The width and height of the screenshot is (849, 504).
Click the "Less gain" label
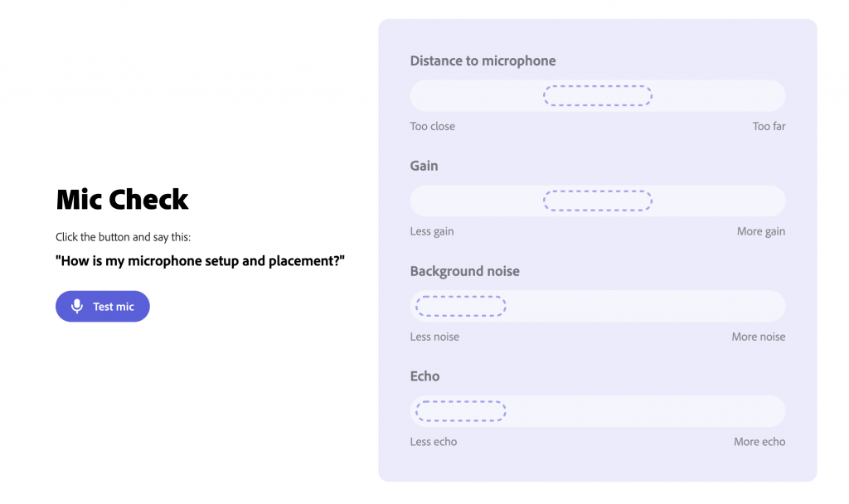[x=432, y=231]
